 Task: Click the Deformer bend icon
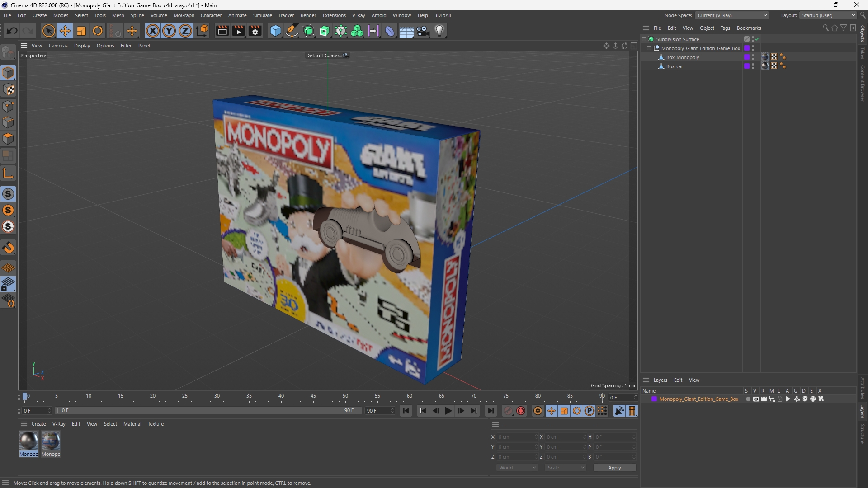[389, 31]
